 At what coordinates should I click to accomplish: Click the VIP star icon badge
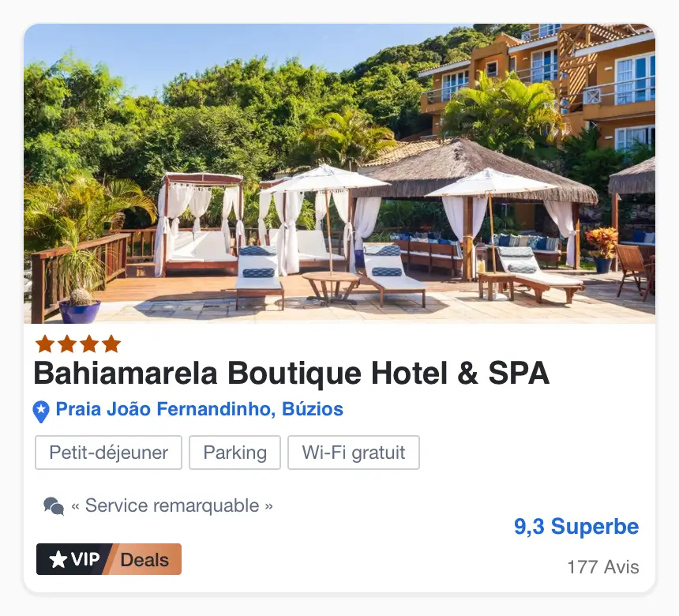(58, 559)
